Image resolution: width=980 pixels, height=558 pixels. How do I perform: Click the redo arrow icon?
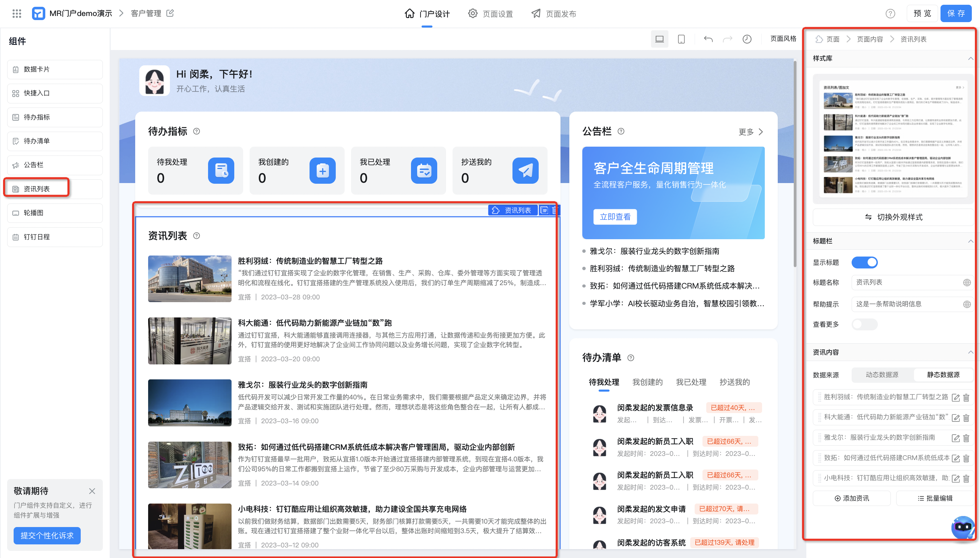coord(727,39)
